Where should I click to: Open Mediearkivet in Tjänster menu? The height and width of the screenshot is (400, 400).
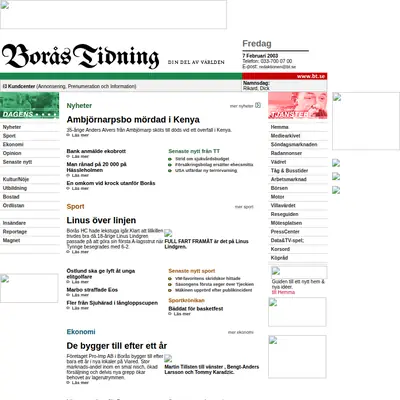pos(285,136)
